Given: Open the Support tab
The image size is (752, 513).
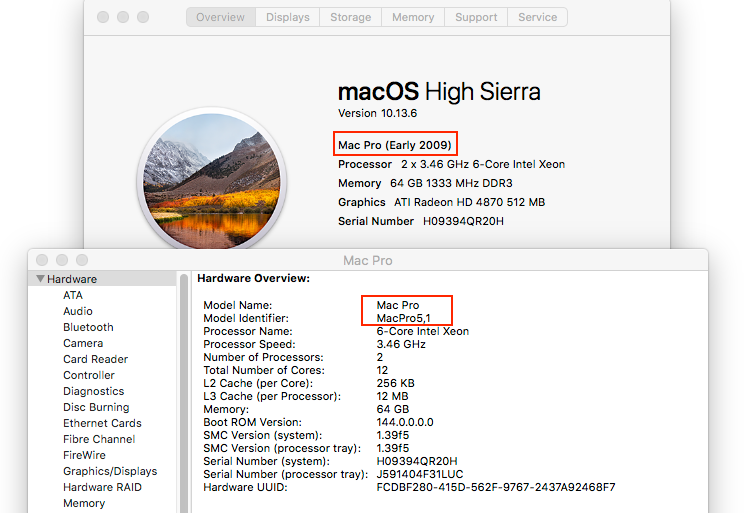Looking at the screenshot, I should (476, 17).
